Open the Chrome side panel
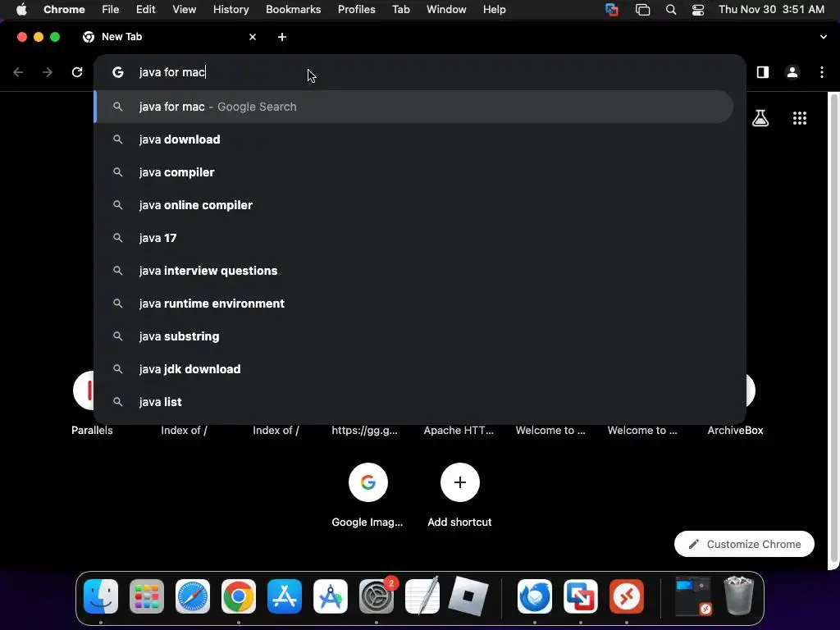The image size is (840, 630). [762, 72]
